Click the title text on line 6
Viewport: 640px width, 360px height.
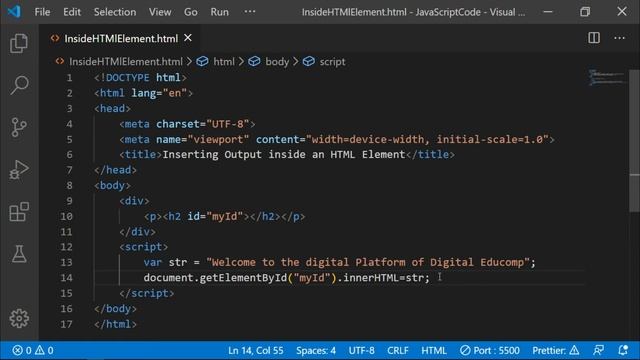click(x=284, y=154)
